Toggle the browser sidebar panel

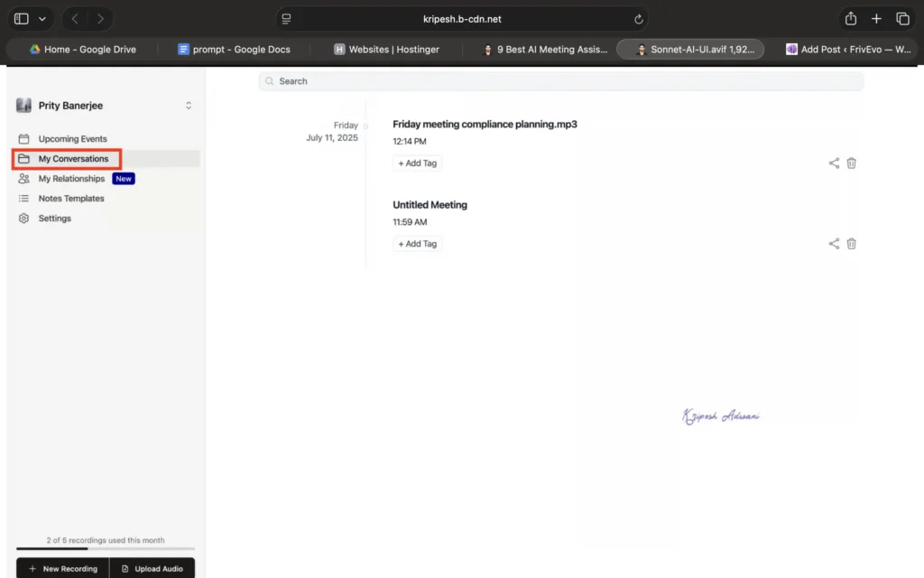click(22, 19)
